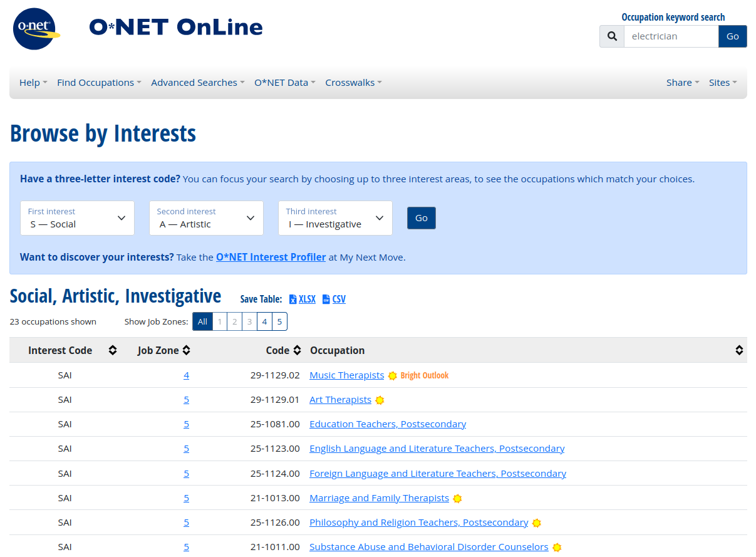Select All job zones filter
756x557 pixels.
pos(202,321)
